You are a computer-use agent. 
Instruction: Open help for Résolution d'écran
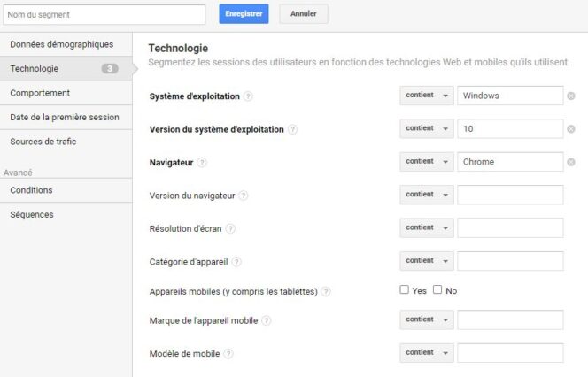[230, 228]
